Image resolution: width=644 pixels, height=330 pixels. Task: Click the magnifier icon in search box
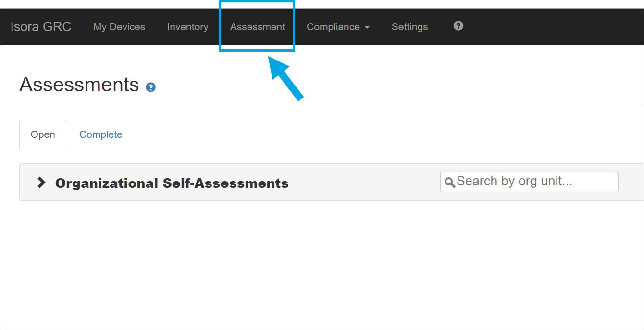click(x=450, y=182)
